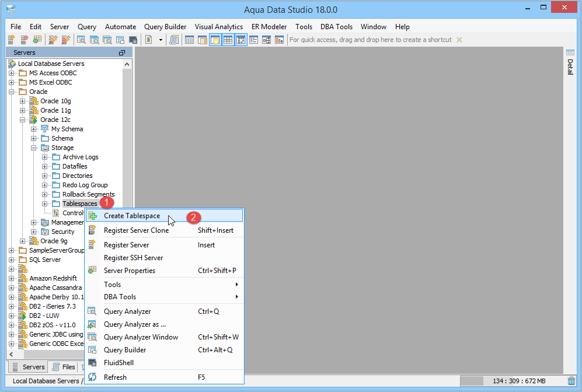Image resolution: width=582 pixels, height=392 pixels.
Task: Click the New document toolbar icon
Action: [149, 40]
